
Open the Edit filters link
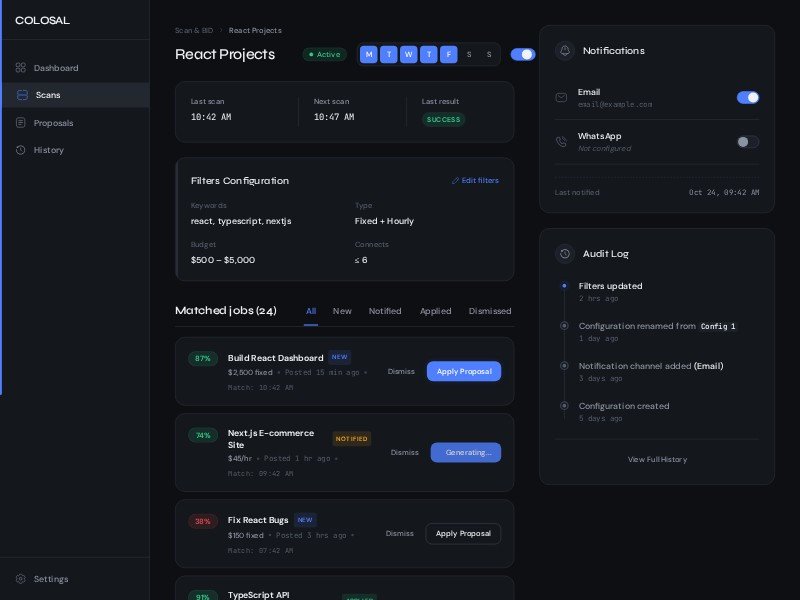(x=475, y=181)
